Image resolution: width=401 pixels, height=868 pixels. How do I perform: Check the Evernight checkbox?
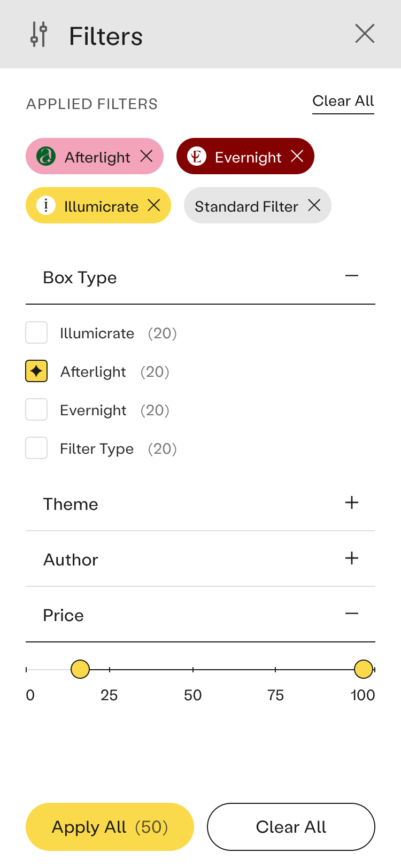[36, 409]
